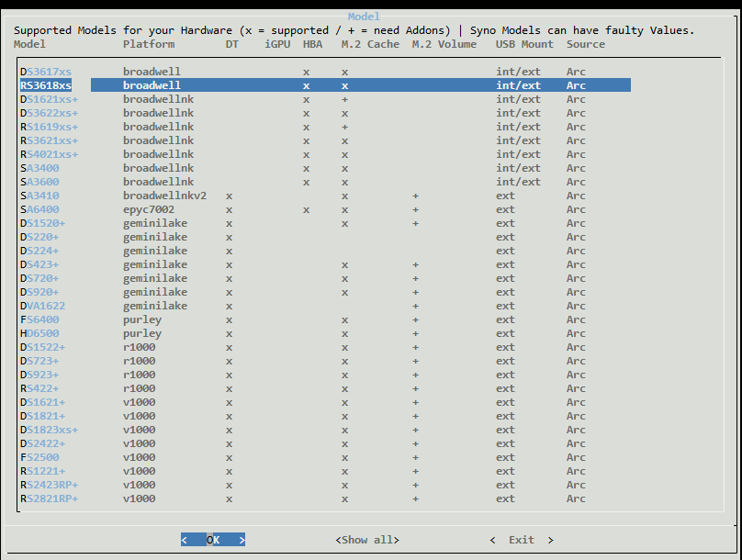Confirm selection with the OK button
Image resolution: width=742 pixels, height=560 pixels.
coord(213,540)
